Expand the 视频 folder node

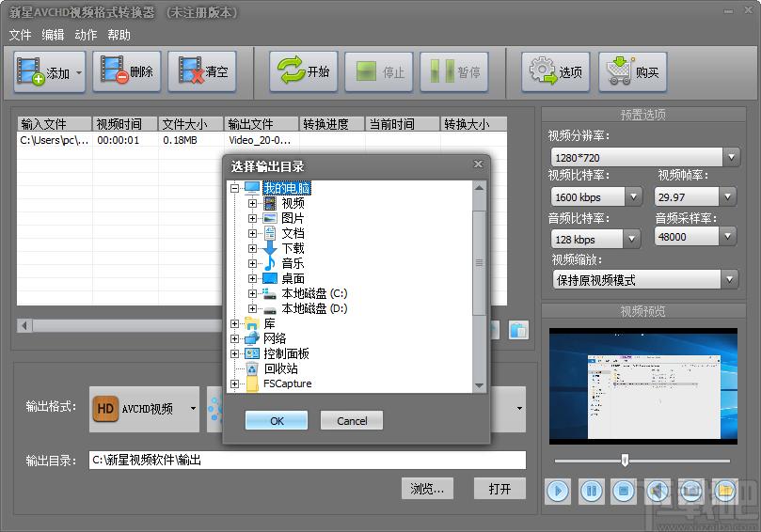coord(252,203)
